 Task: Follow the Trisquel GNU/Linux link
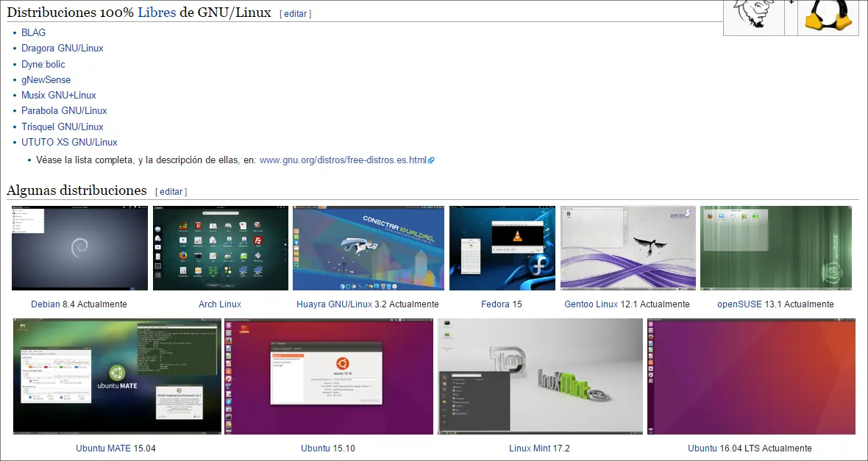coord(62,126)
